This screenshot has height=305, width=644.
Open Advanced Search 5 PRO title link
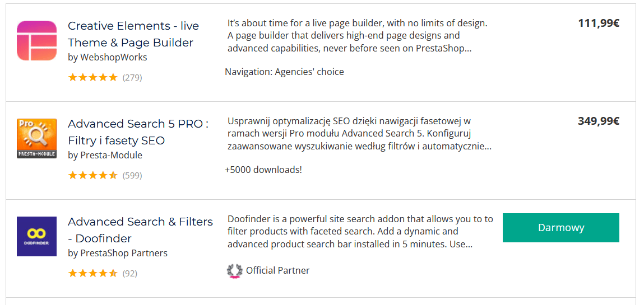click(138, 132)
